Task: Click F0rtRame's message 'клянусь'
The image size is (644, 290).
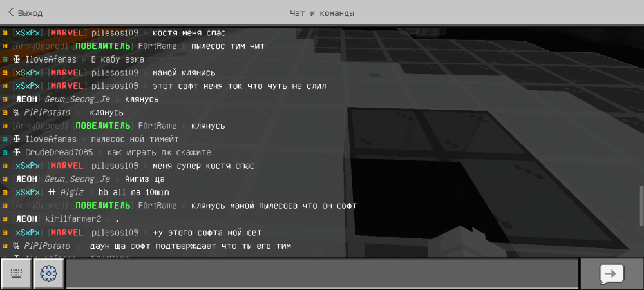Action: tap(208, 126)
